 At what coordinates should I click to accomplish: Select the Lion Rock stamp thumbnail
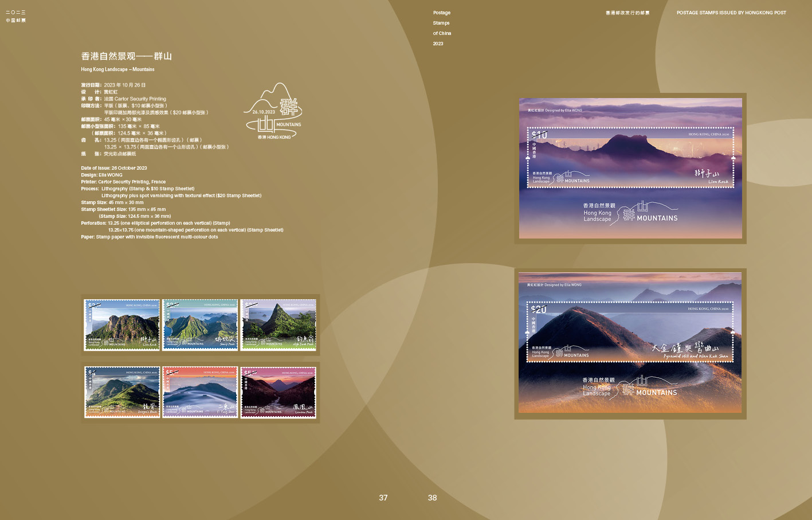coord(122,324)
